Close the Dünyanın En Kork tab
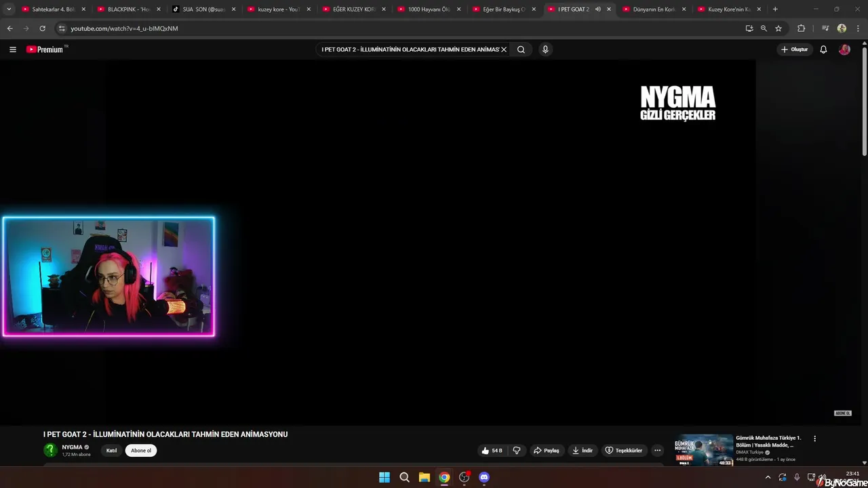The width and height of the screenshot is (868, 488). [x=684, y=9]
